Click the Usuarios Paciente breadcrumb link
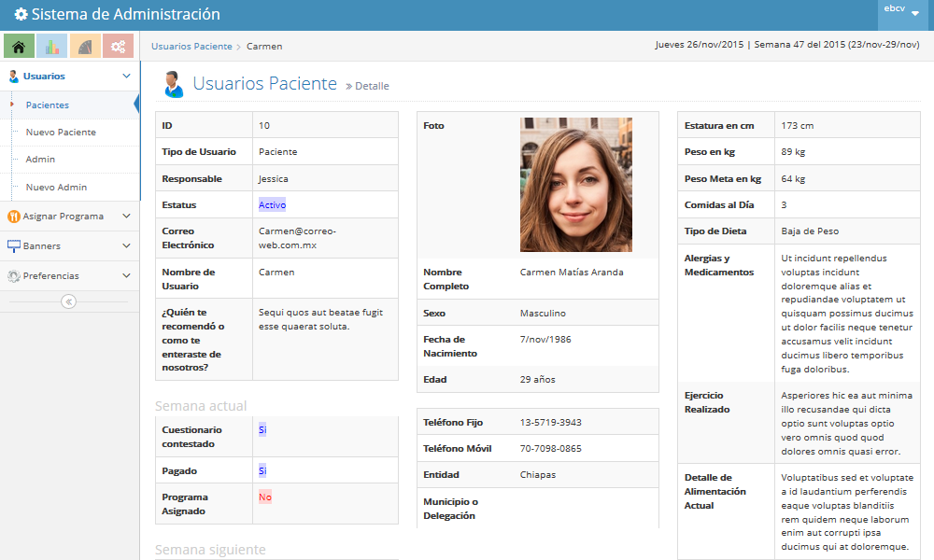This screenshot has width=934, height=560. pos(191,46)
